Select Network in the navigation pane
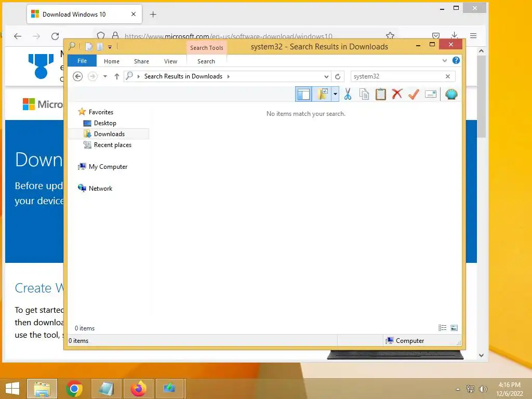Image resolution: width=532 pixels, height=399 pixels. coord(100,188)
